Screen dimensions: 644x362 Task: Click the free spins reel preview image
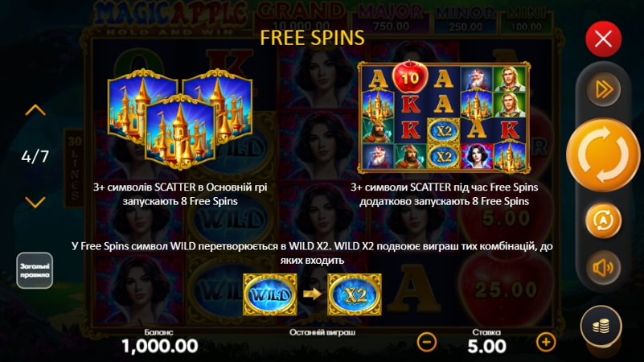[x=444, y=117]
